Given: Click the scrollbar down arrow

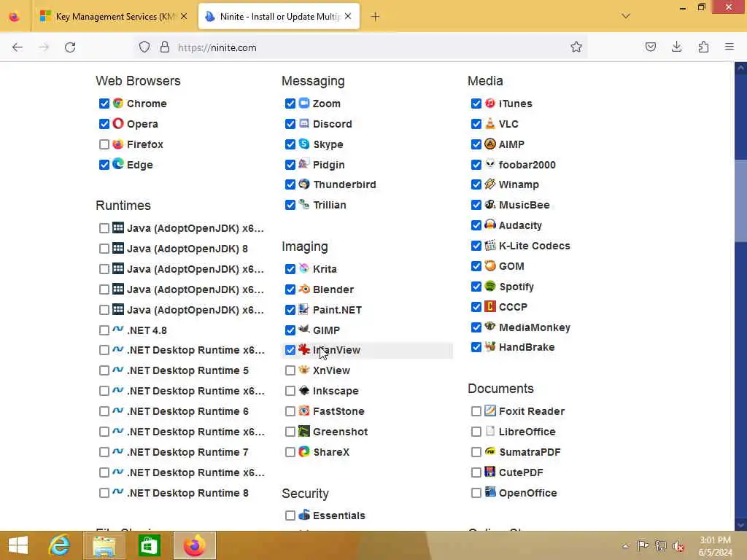Looking at the screenshot, I should point(741,524).
